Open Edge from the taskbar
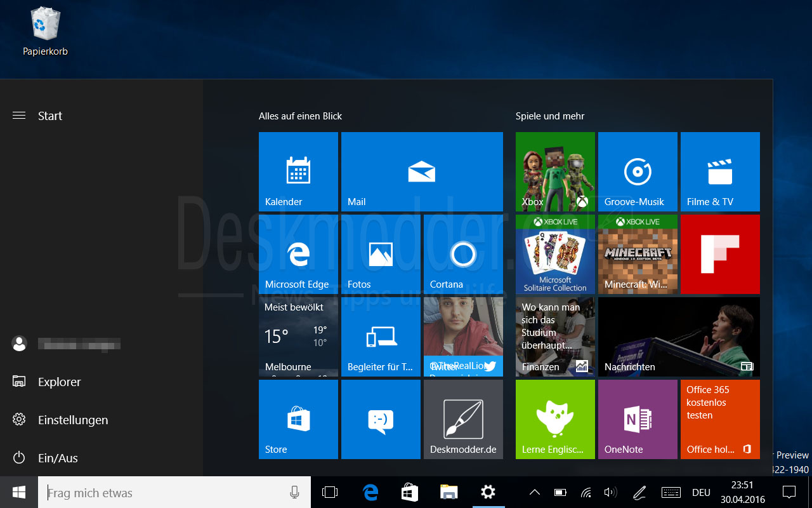This screenshot has width=812, height=508. tap(370, 492)
